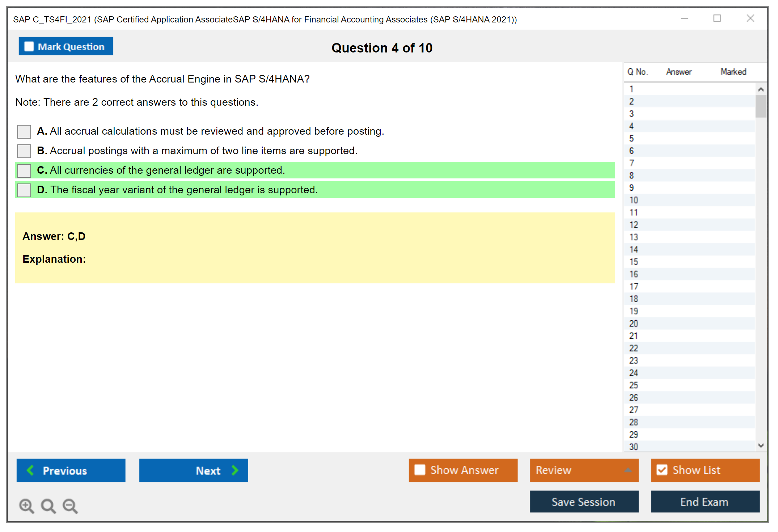
Task: Expand the Review dropdown arrow
Action: click(628, 470)
